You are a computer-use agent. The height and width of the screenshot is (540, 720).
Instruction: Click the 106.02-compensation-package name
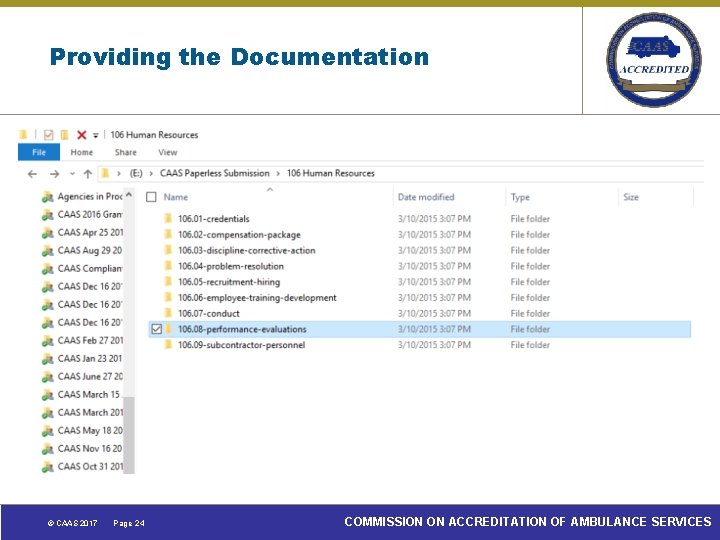point(239,235)
